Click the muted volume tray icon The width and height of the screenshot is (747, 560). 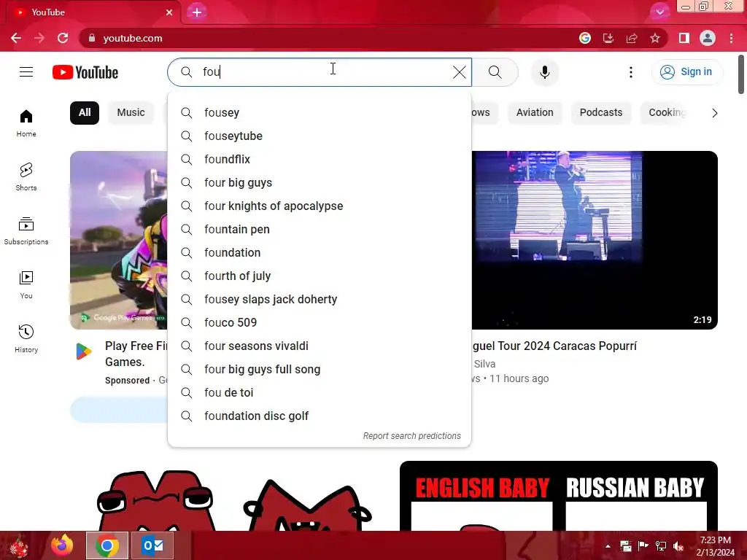[678, 546]
